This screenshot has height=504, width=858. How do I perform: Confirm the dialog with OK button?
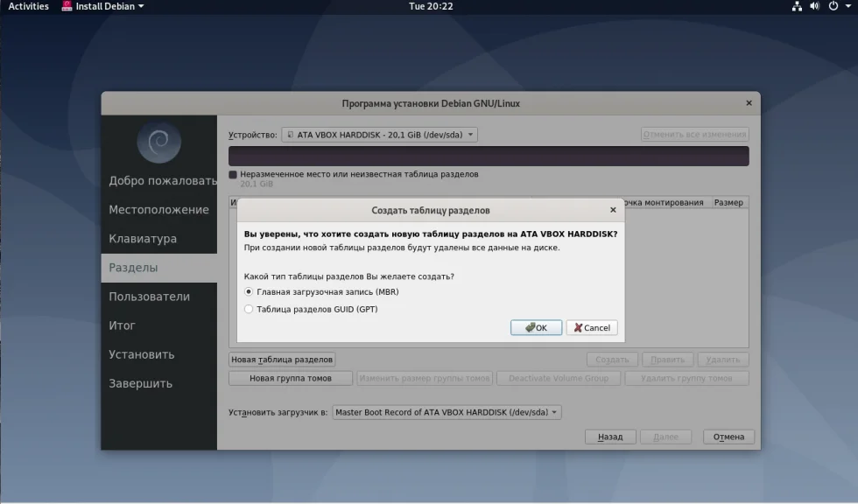point(536,327)
